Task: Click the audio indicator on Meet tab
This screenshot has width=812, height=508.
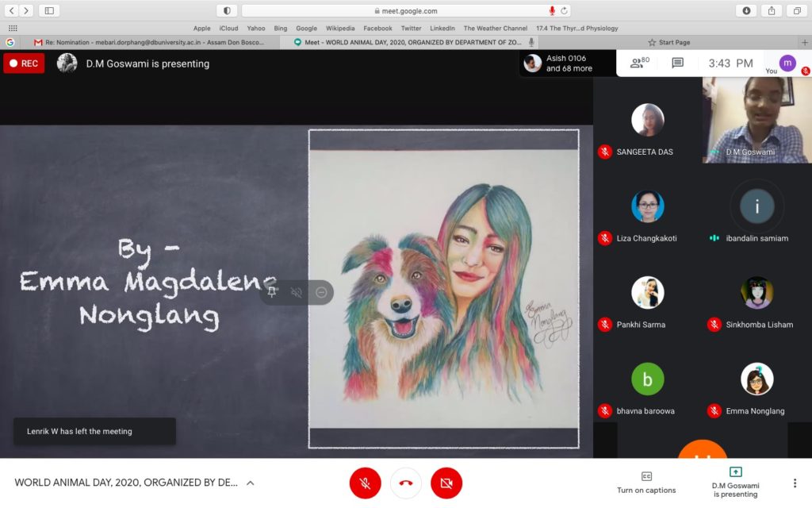Action: tap(531, 43)
